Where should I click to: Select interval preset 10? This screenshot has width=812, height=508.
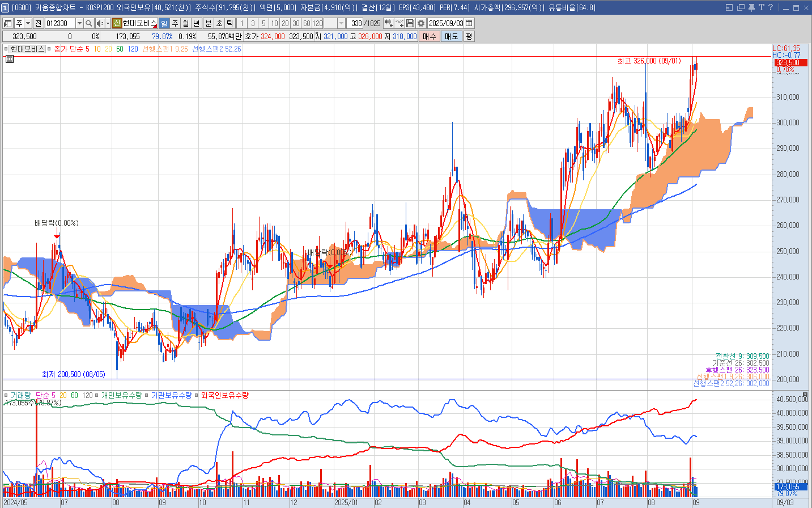tap(274, 23)
